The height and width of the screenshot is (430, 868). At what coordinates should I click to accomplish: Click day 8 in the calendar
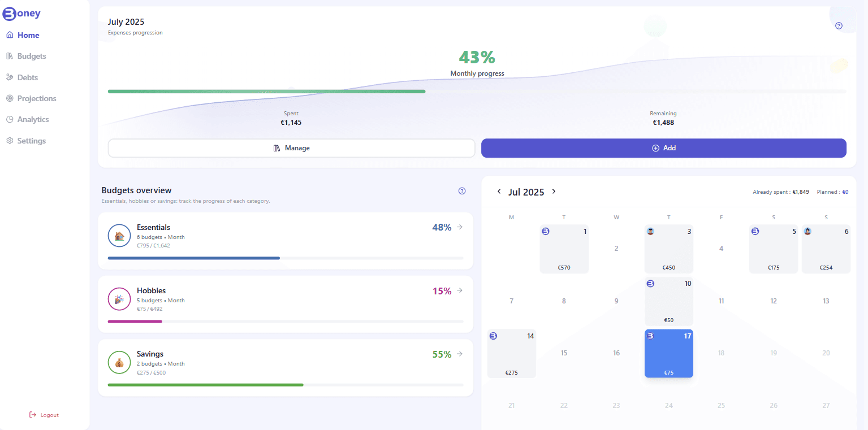click(564, 301)
